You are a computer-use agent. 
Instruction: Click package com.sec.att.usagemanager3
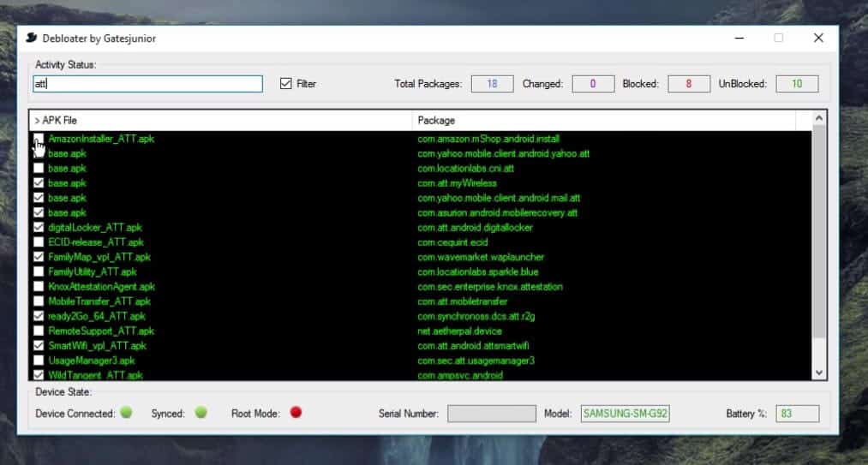pos(476,361)
